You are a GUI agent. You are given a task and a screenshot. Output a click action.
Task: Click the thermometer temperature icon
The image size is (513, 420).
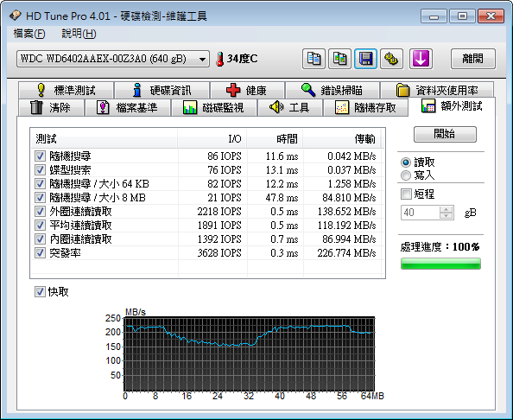pyautogui.click(x=220, y=59)
